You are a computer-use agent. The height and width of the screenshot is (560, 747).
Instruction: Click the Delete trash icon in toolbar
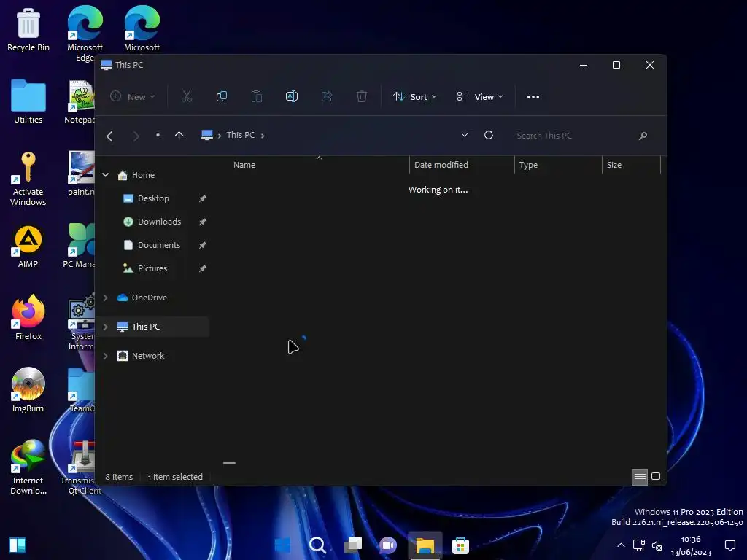pos(362,97)
